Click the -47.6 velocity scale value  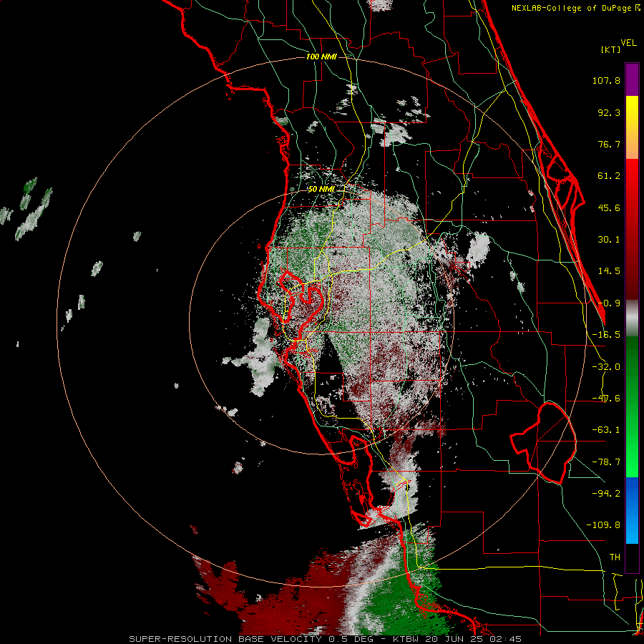click(606, 399)
